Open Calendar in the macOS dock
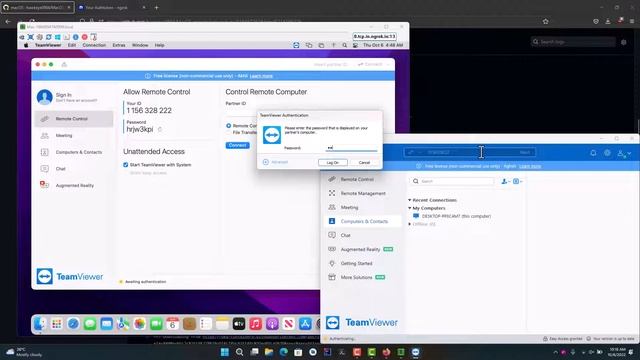 point(173,324)
